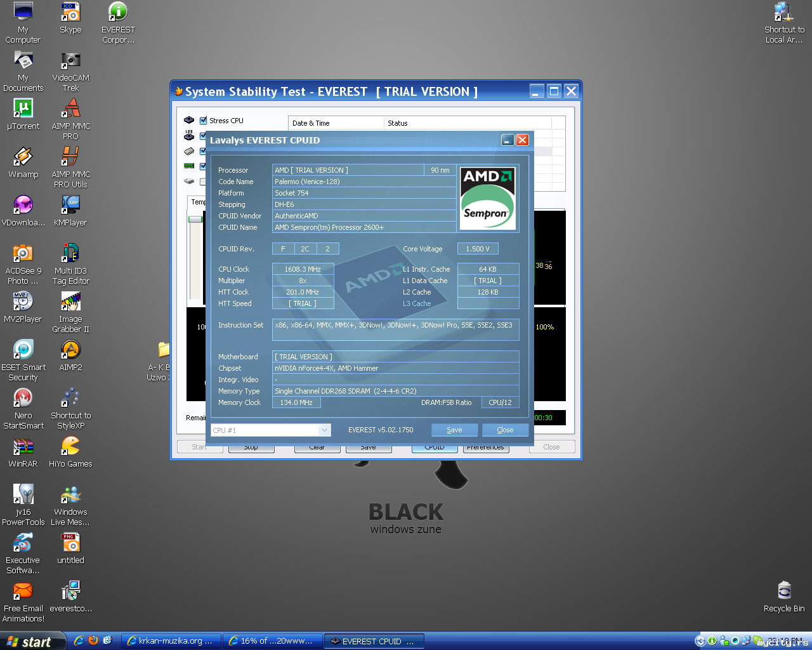Select the MV2Player desktop icon
The height and width of the screenshot is (650, 812).
[23, 307]
